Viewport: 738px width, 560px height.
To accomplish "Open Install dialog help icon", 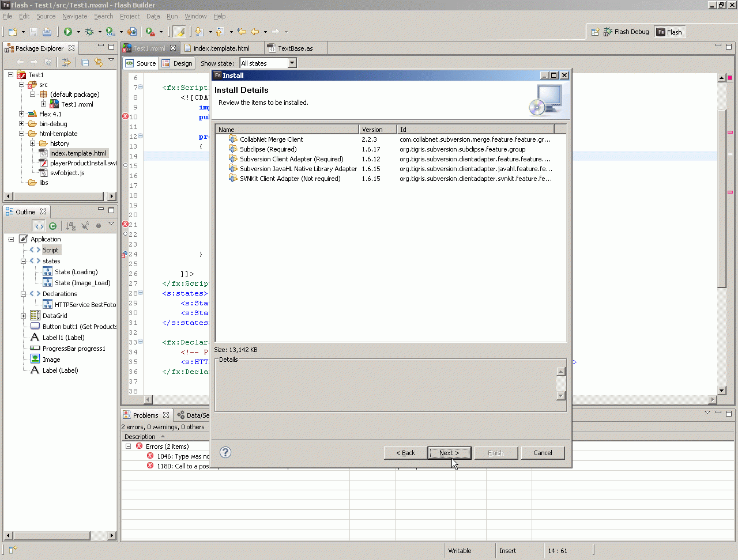I will 225,452.
